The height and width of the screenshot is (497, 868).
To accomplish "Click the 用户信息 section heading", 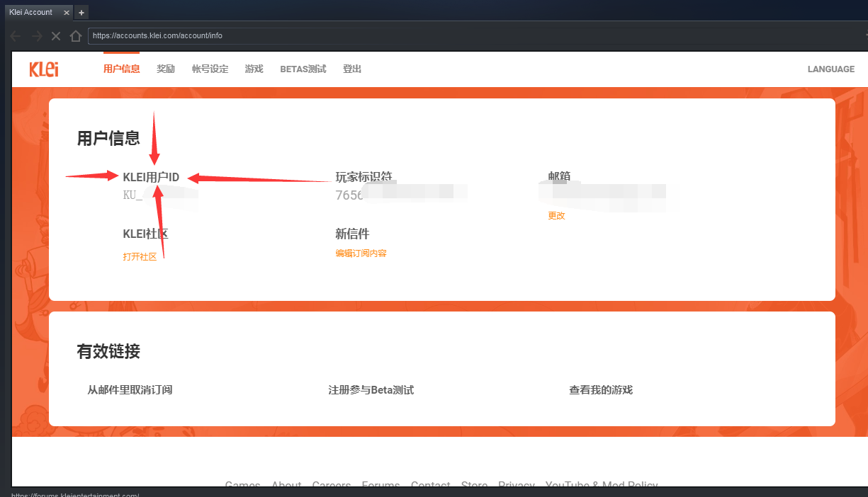I will click(x=108, y=138).
